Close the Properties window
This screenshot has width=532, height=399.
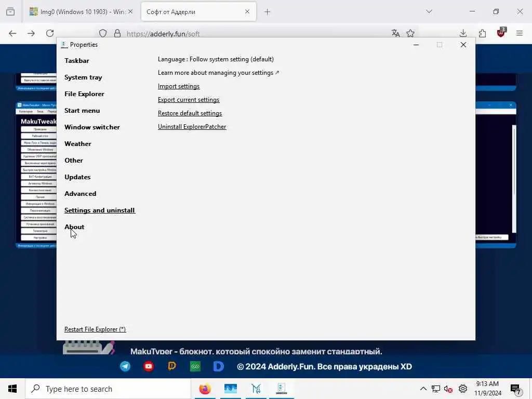coord(463,45)
